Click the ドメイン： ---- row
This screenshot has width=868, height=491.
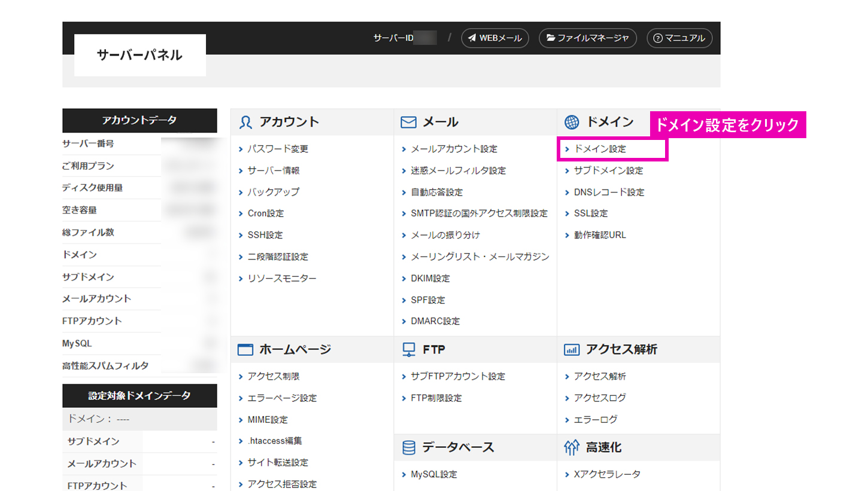click(x=139, y=419)
